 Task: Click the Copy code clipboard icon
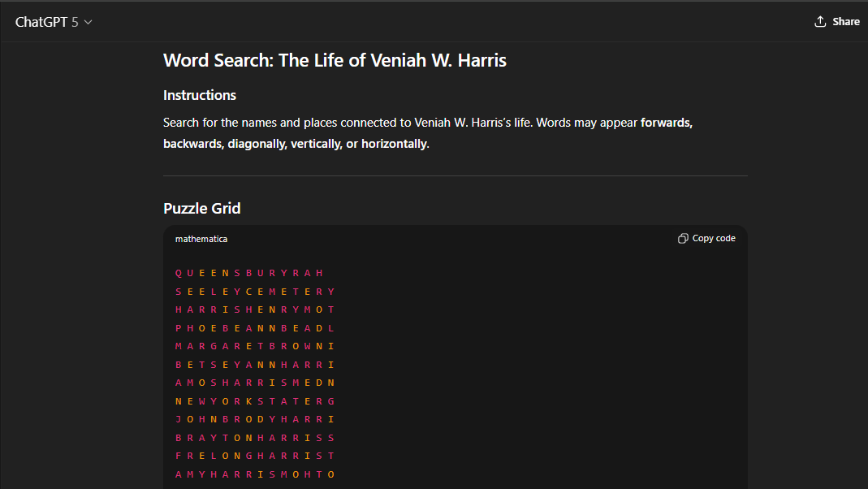click(683, 238)
